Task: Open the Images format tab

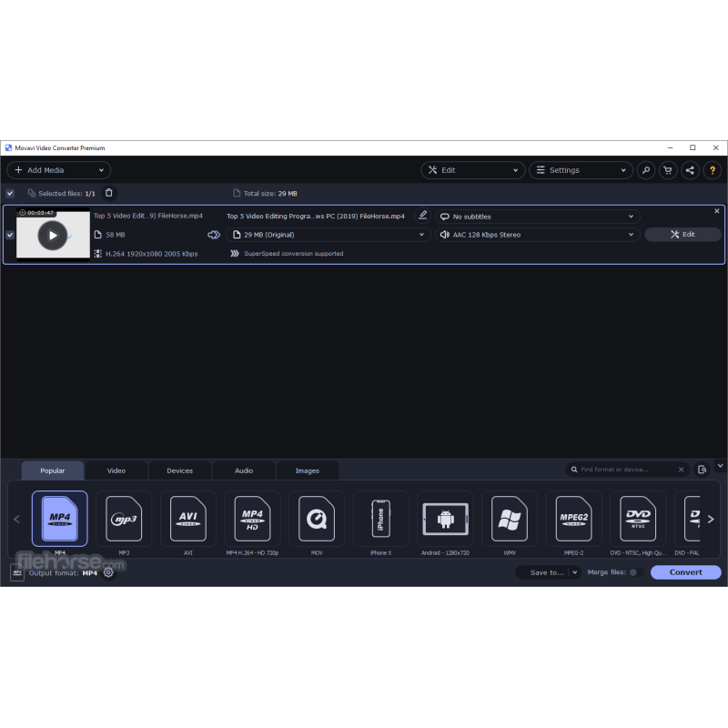Action: coord(308,470)
